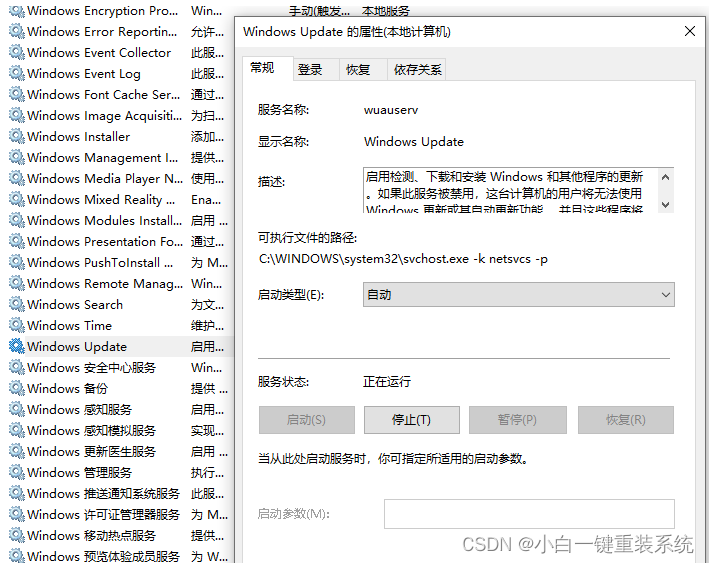Viewport: 709px width, 563px height.
Task: Click gear icon beside Windows 备份
Action: (x=17, y=388)
